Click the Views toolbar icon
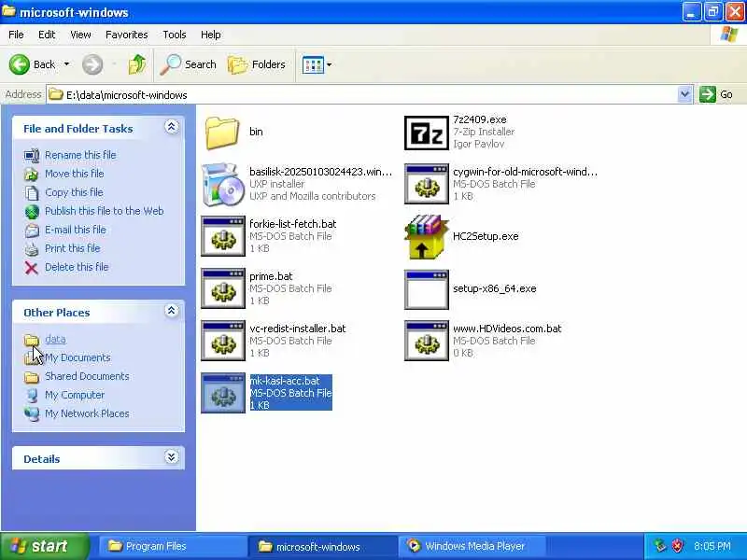The image size is (747, 560). [x=313, y=64]
